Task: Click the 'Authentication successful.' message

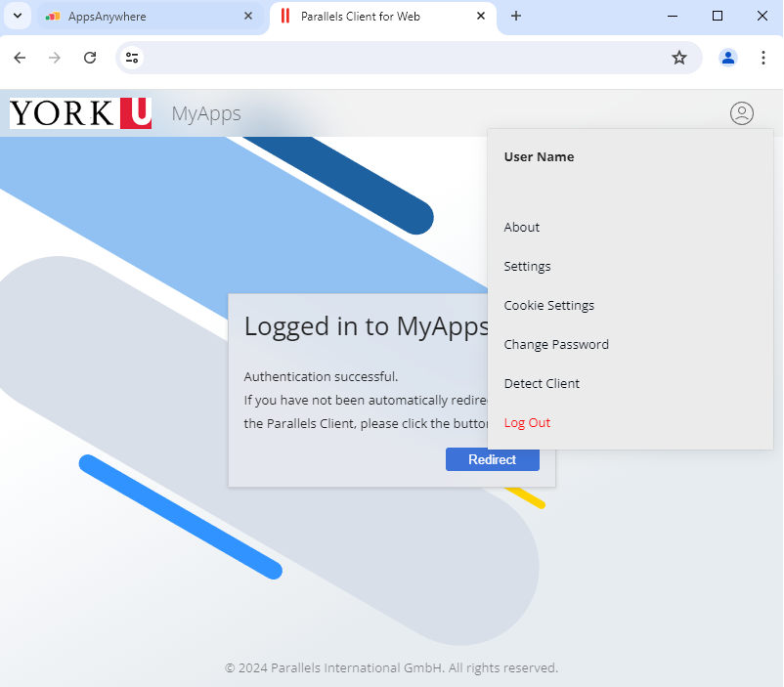Action: coord(321,376)
